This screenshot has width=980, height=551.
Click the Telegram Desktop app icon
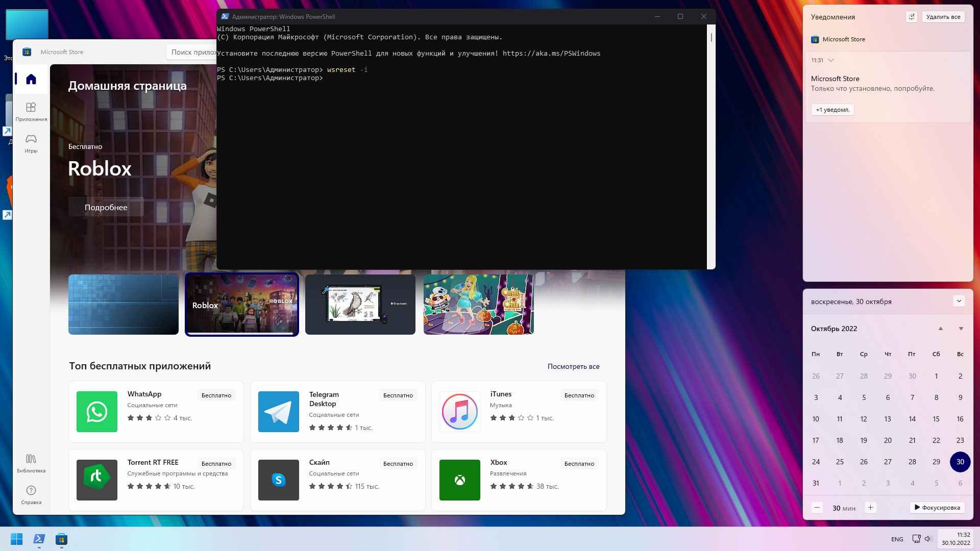(279, 412)
